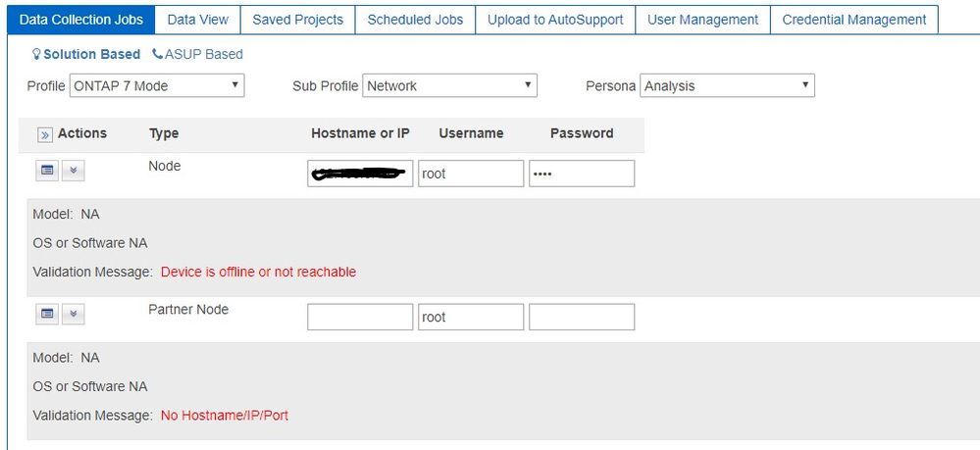
Task: Select the User Management tab
Action: point(702,20)
